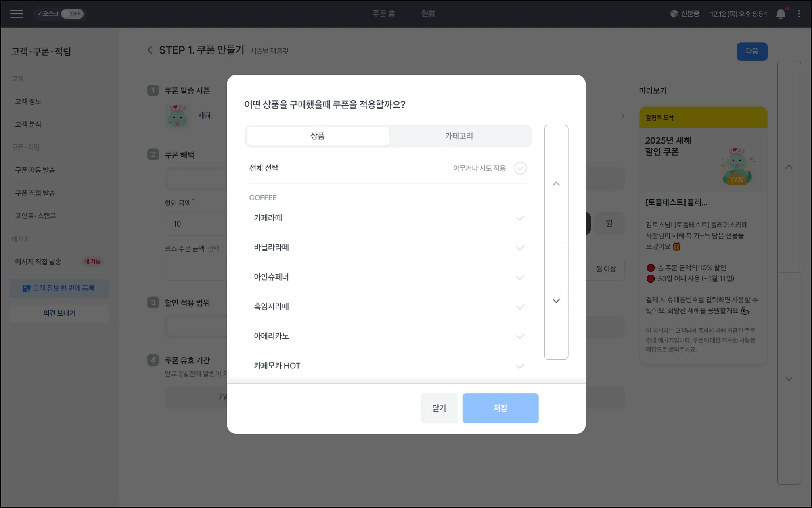The width and height of the screenshot is (812, 508).
Task: Click the back arrow beside STEP 1
Action: pyautogui.click(x=150, y=50)
